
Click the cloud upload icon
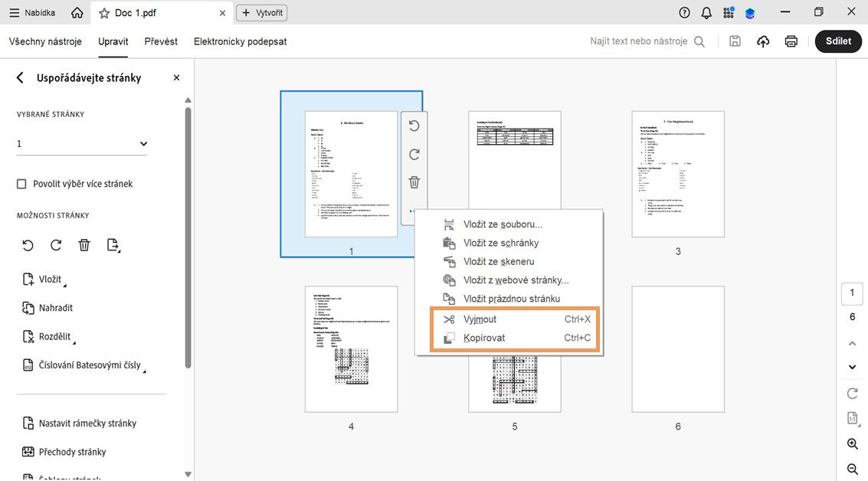(763, 41)
